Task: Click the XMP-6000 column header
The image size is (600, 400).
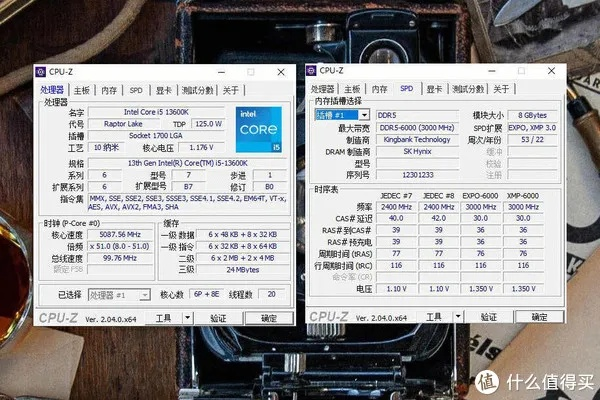Action: 523,196
